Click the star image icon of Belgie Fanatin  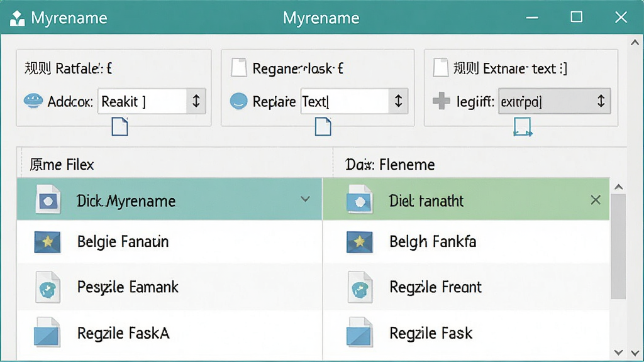point(47,242)
